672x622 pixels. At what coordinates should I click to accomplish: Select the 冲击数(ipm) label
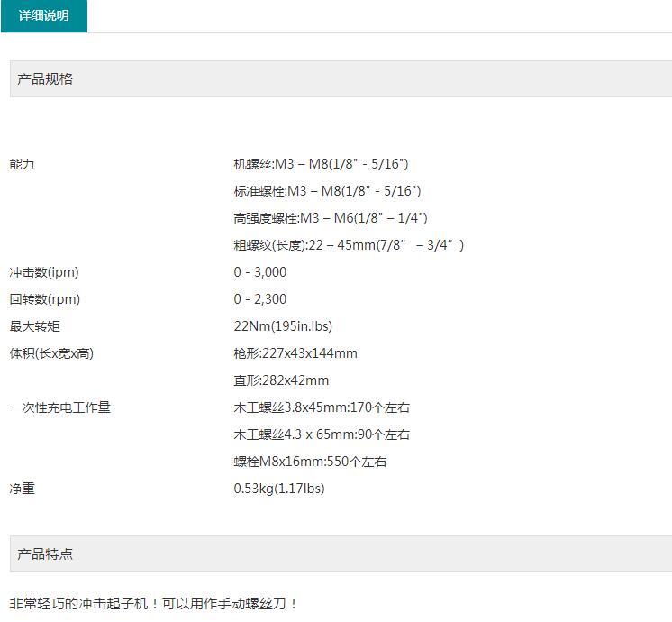click(44, 272)
